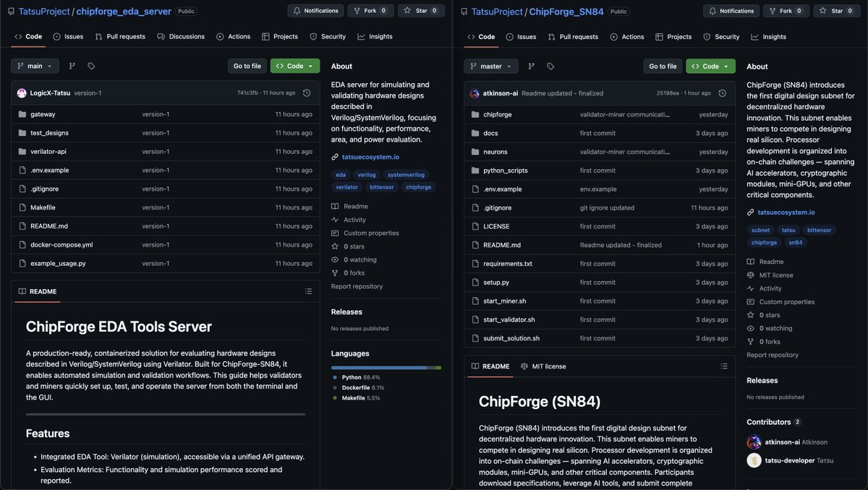Viewport: 868px width, 490px height.
Task: Open commit history clock icon in ChipForge_SN84
Action: pos(723,93)
